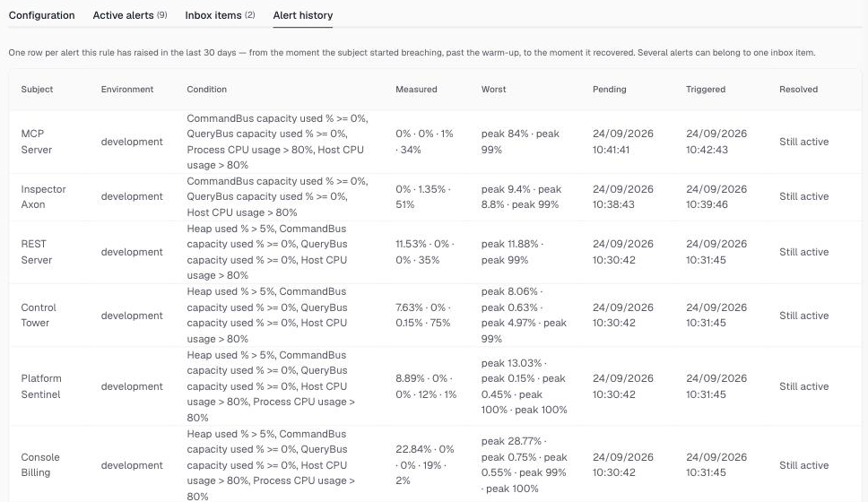Image resolution: width=868 pixels, height=502 pixels.
Task: Select the REST Server alert row
Action: [435, 252]
